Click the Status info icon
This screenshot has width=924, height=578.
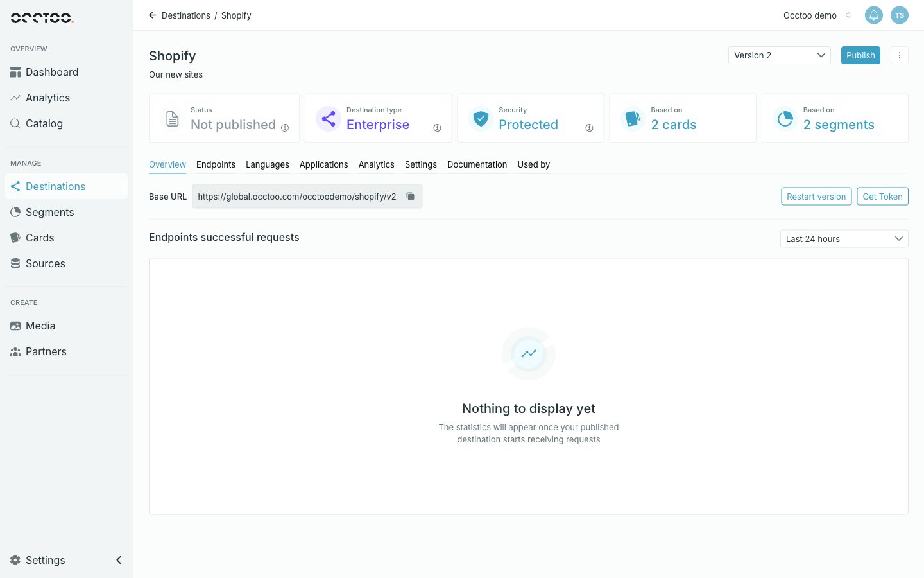click(x=285, y=128)
